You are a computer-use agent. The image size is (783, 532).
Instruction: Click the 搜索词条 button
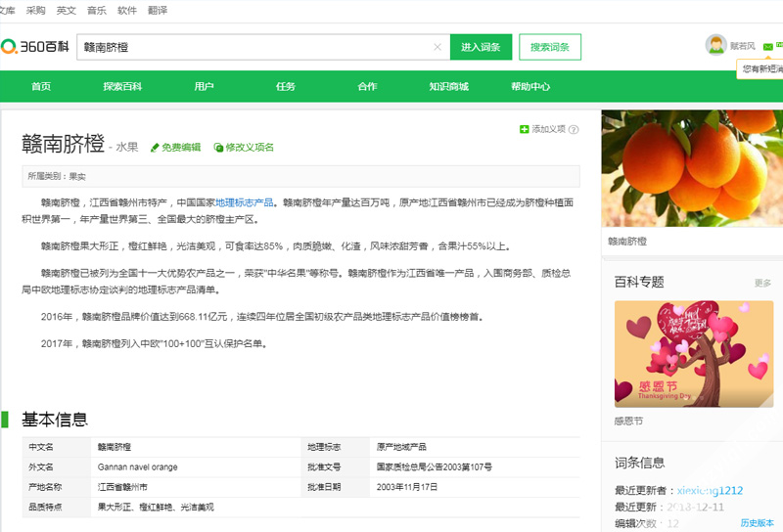[550, 47]
